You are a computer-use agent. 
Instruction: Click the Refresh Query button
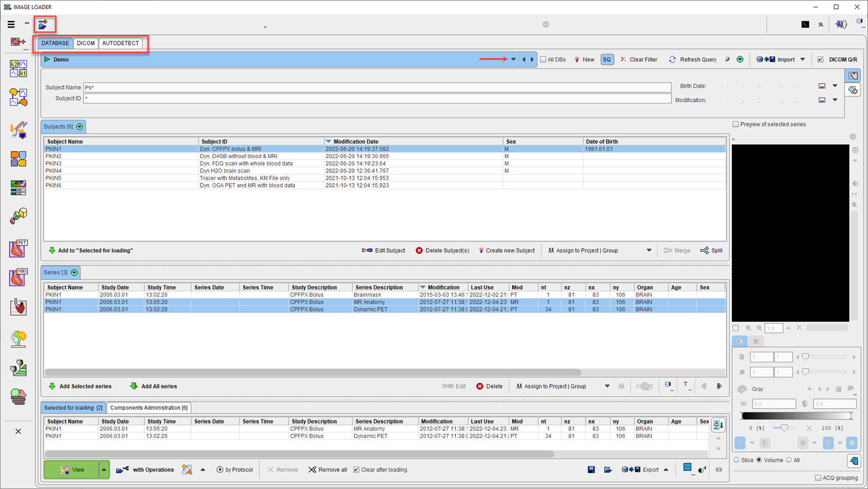[x=692, y=59]
